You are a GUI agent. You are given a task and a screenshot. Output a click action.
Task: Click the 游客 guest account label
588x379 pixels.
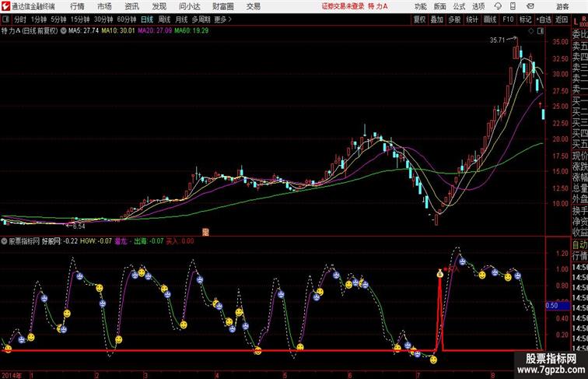pos(562,6)
